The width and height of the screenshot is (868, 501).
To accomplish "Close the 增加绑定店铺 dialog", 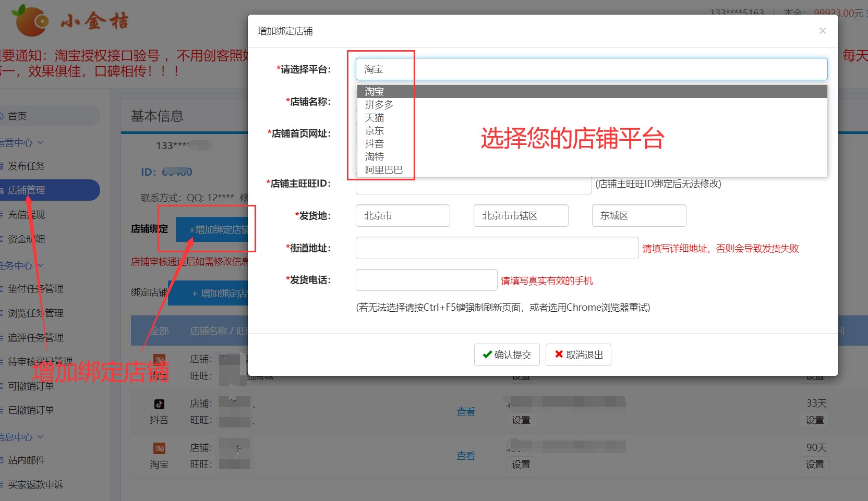I will pyautogui.click(x=822, y=31).
